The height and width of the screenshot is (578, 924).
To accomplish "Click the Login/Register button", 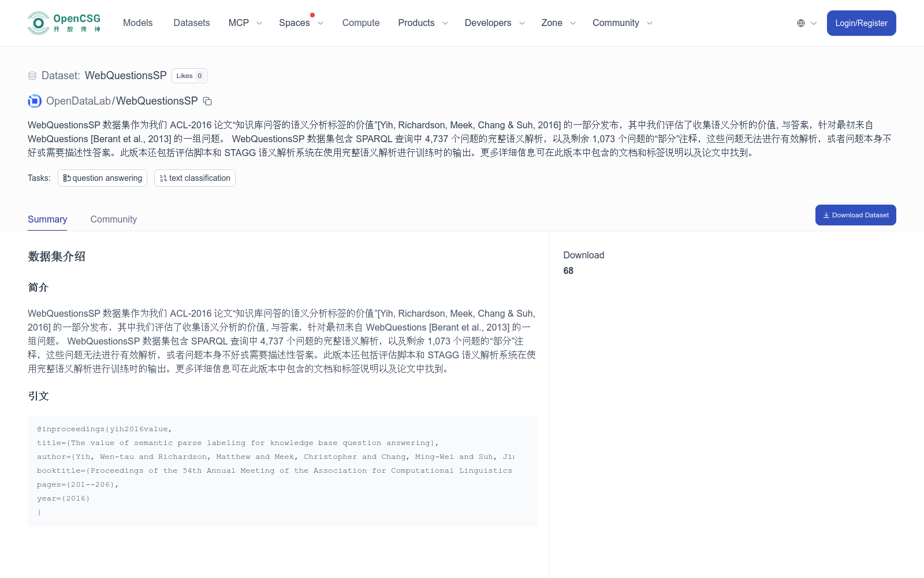I will point(861,23).
